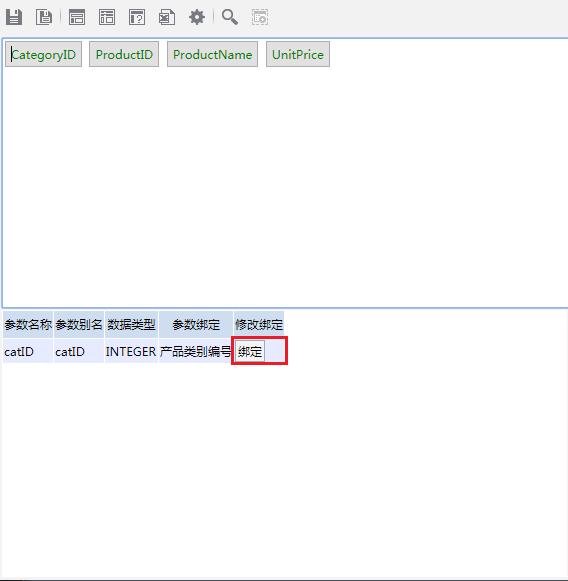The height and width of the screenshot is (581, 568).
Task: Click the Excel export document icon
Action: (x=167, y=17)
